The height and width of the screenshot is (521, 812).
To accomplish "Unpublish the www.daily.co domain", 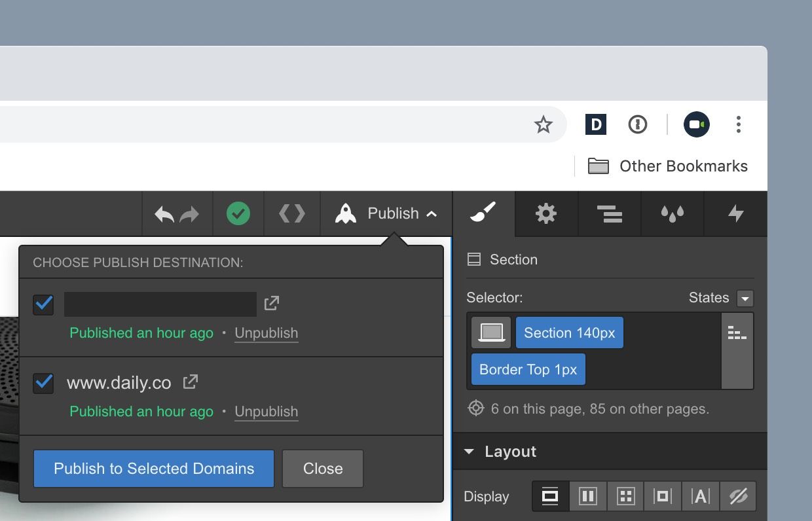I will pos(267,412).
